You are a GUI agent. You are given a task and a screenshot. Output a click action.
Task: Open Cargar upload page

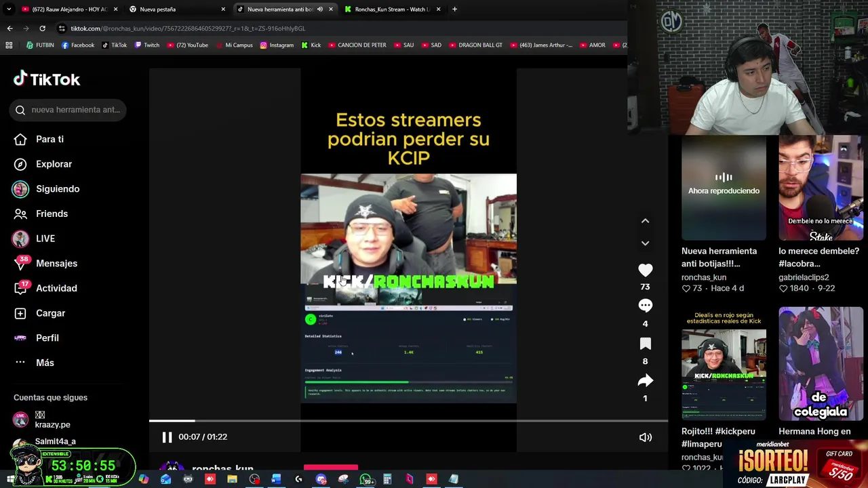tap(39, 313)
